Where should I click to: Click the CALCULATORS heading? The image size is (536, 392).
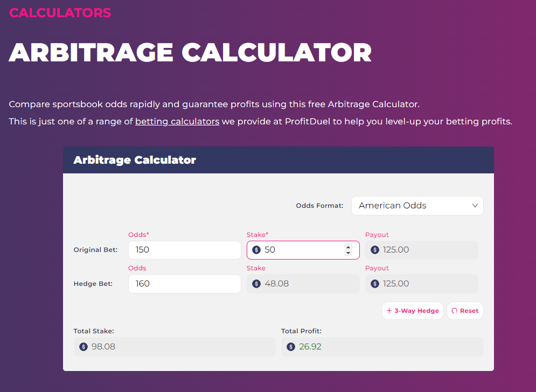pyautogui.click(x=59, y=12)
